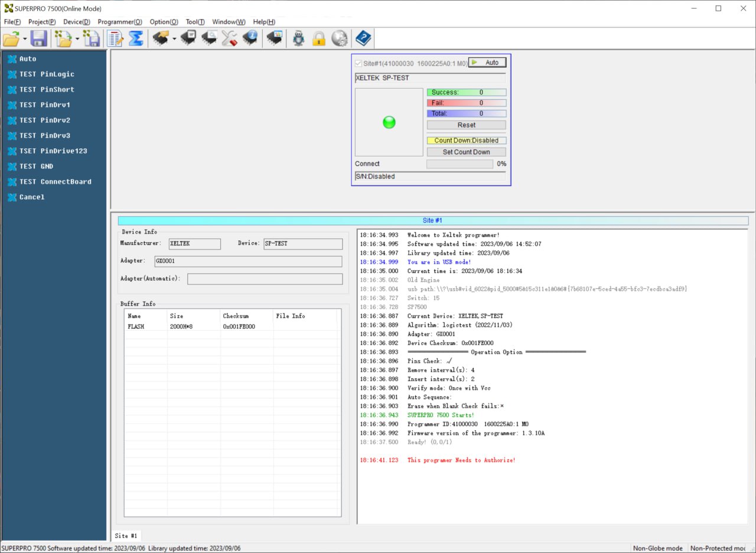756x553 pixels.
Task: Run TSET PinDrive123 operation
Action: point(54,151)
